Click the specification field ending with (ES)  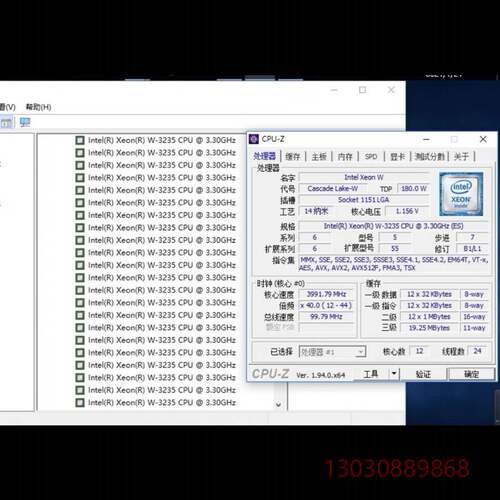394,226
